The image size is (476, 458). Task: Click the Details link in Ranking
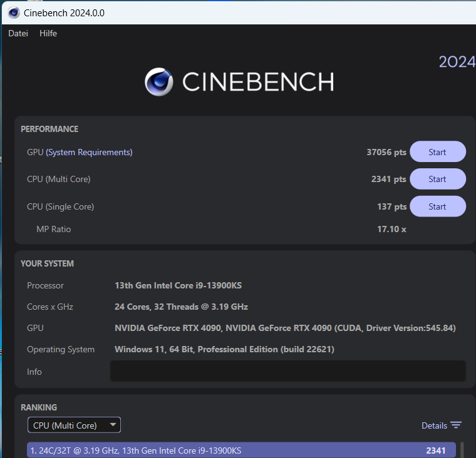(x=434, y=425)
